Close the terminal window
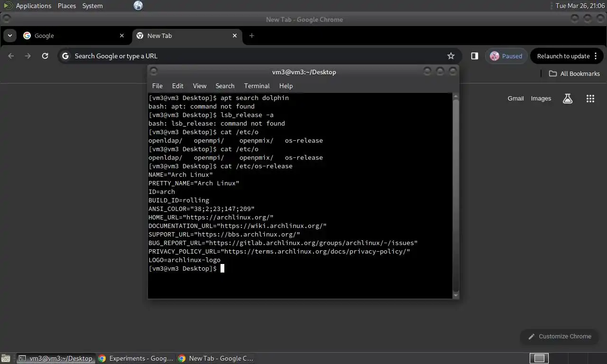607x364 pixels. coord(452,71)
